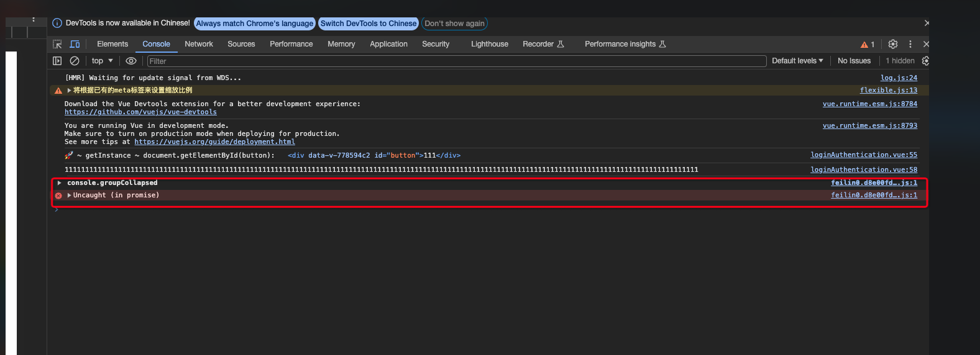Click the logged div id="button" element

point(374,155)
